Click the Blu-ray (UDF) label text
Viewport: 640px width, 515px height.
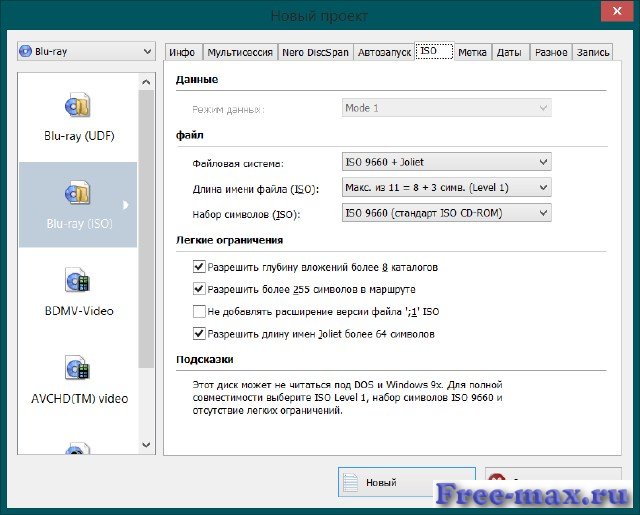tap(79, 136)
